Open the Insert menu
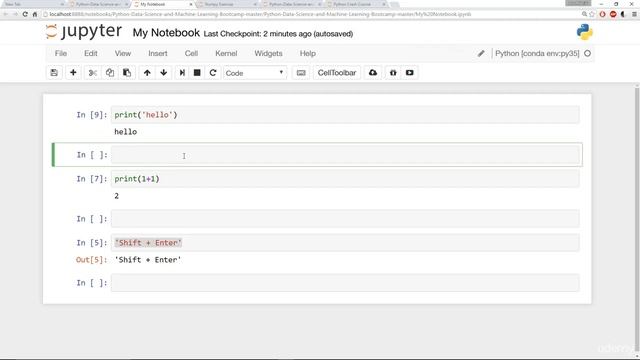The image size is (640, 360). (158, 53)
